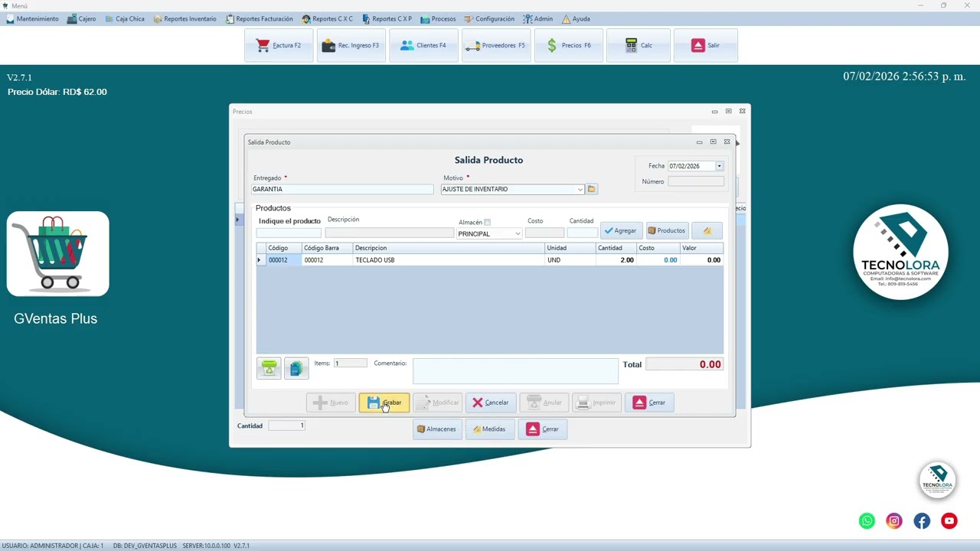Open Rec. Ingreso F3 toolbar button
Screen dimensions: 980x551
[351, 45]
